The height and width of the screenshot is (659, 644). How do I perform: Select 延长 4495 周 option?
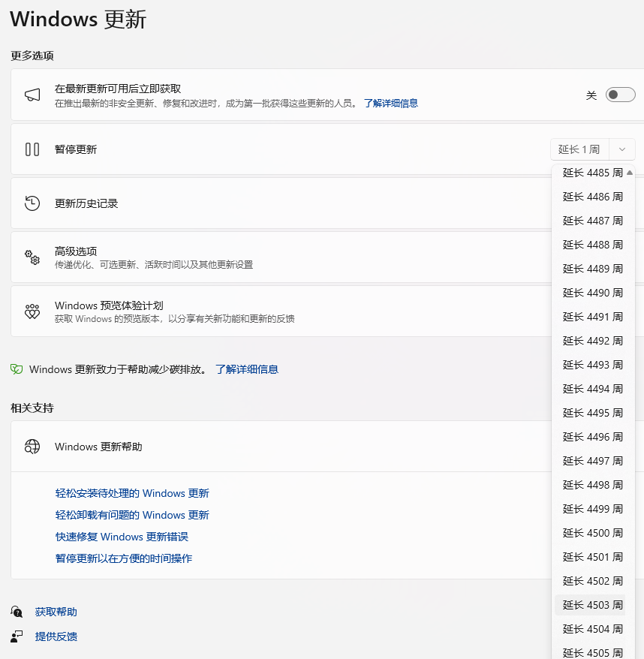590,413
